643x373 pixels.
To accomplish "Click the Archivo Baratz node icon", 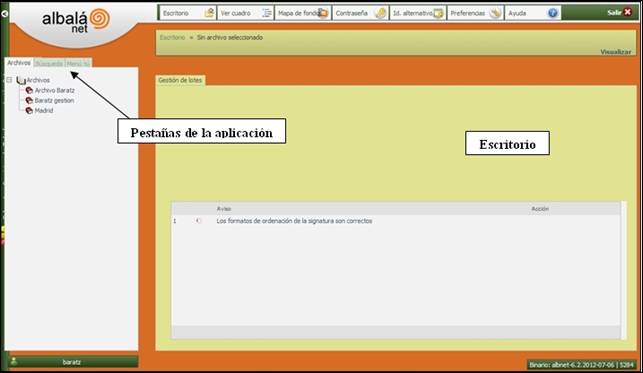I will 29,90.
